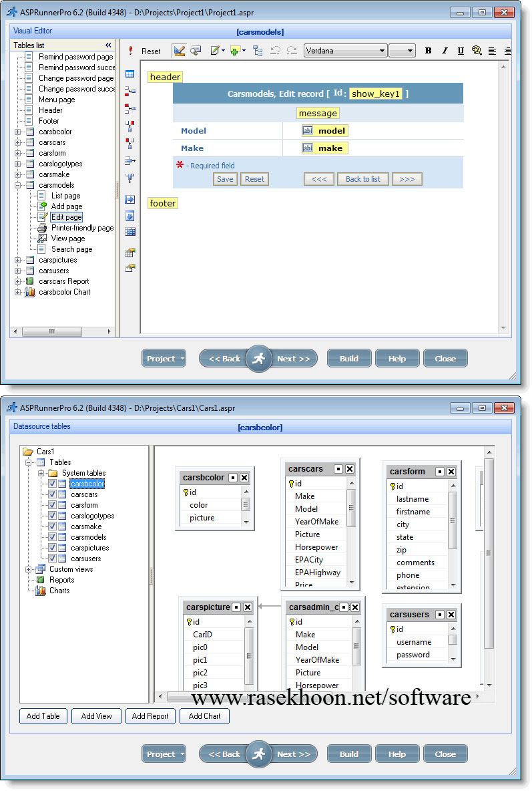Select Add page under carsmodels
The height and width of the screenshot is (791, 532).
[67, 206]
